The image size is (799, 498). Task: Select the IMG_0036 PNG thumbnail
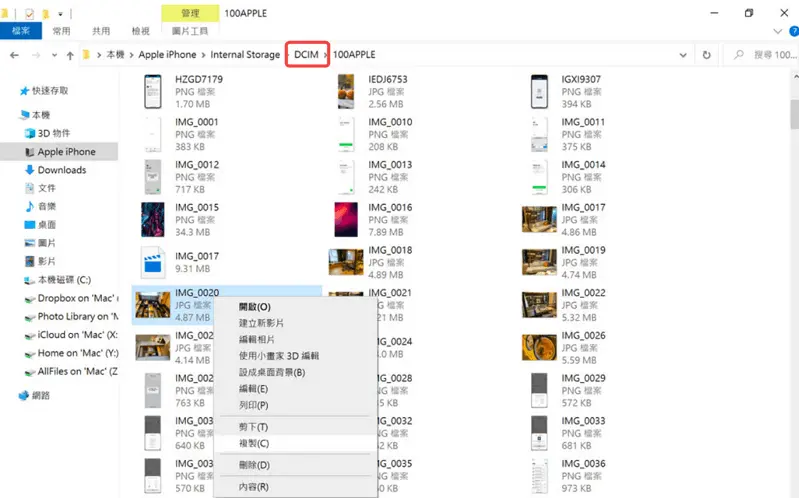point(539,476)
